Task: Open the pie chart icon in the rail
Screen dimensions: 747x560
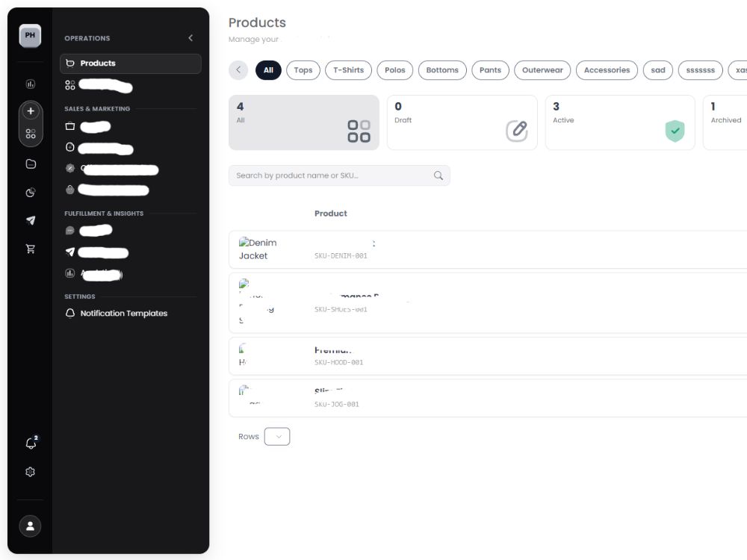Action: pyautogui.click(x=31, y=193)
